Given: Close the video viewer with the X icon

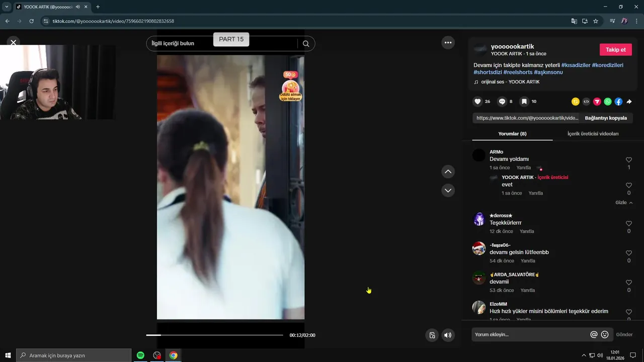Looking at the screenshot, I should coord(14,43).
